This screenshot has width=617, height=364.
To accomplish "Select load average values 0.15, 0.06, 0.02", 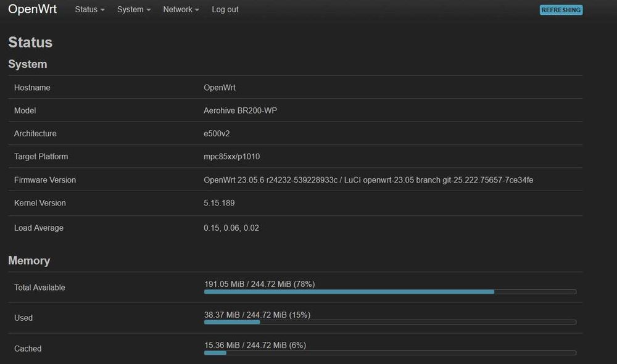I will tap(231, 228).
